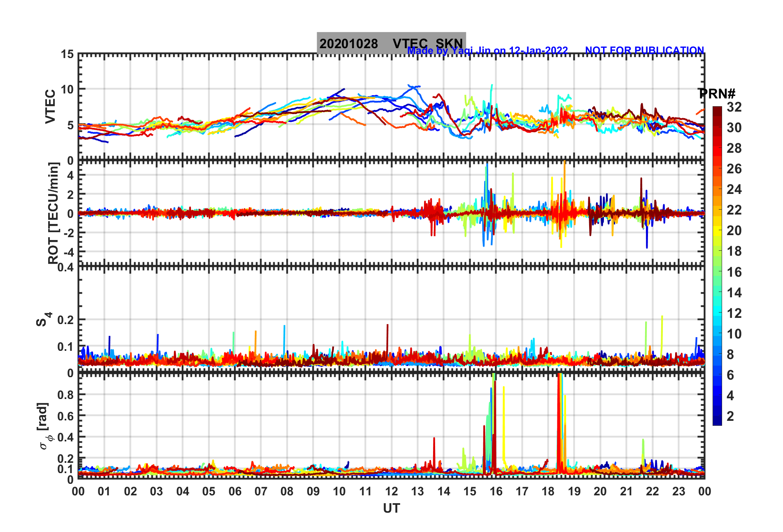Image resolution: width=783 pixels, height=532 pixels.
Task: Click colorbar tick label '30'
Action: pyautogui.click(x=734, y=128)
